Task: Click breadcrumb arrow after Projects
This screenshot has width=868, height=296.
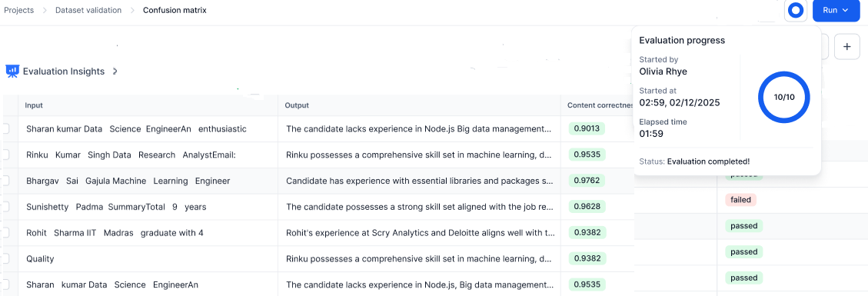Action: (x=45, y=11)
